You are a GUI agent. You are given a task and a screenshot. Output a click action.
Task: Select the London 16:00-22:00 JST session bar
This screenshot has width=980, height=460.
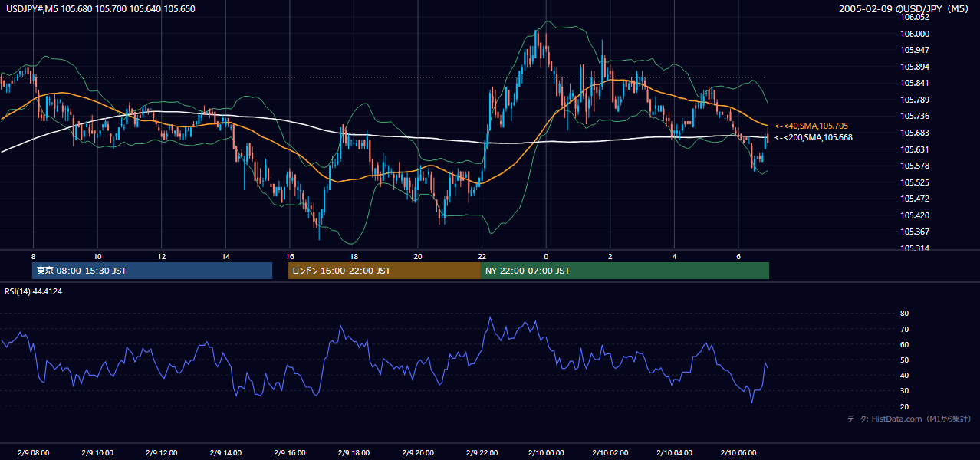(x=384, y=271)
